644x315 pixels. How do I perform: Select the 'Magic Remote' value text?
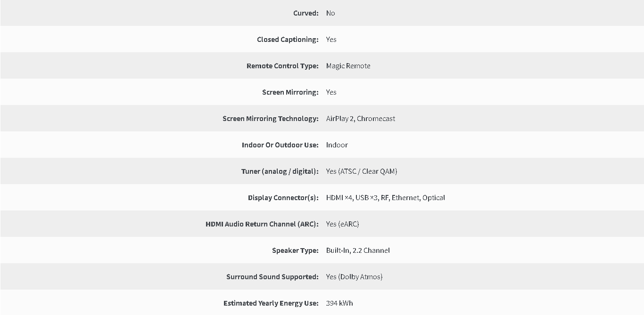coord(348,66)
